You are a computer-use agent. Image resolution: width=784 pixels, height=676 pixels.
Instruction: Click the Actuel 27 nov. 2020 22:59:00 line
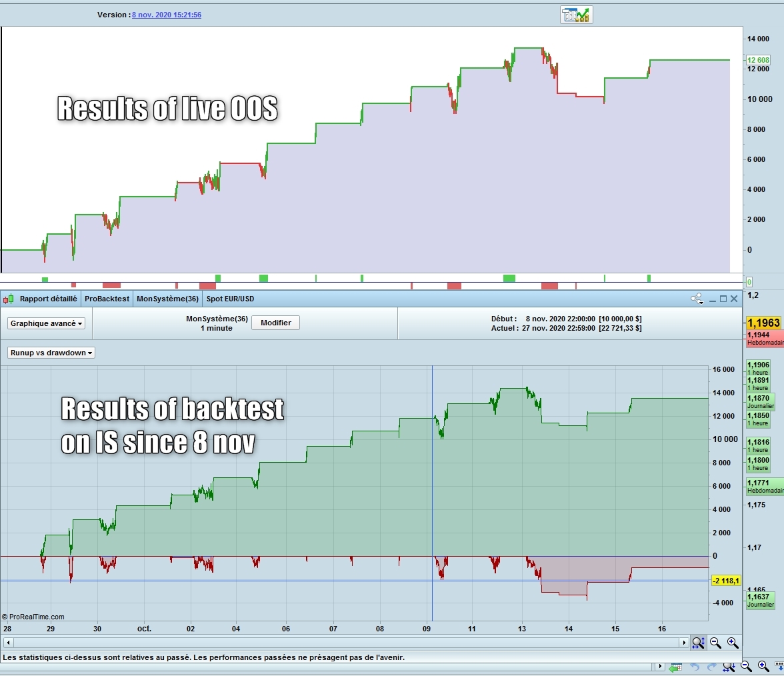(x=566, y=329)
